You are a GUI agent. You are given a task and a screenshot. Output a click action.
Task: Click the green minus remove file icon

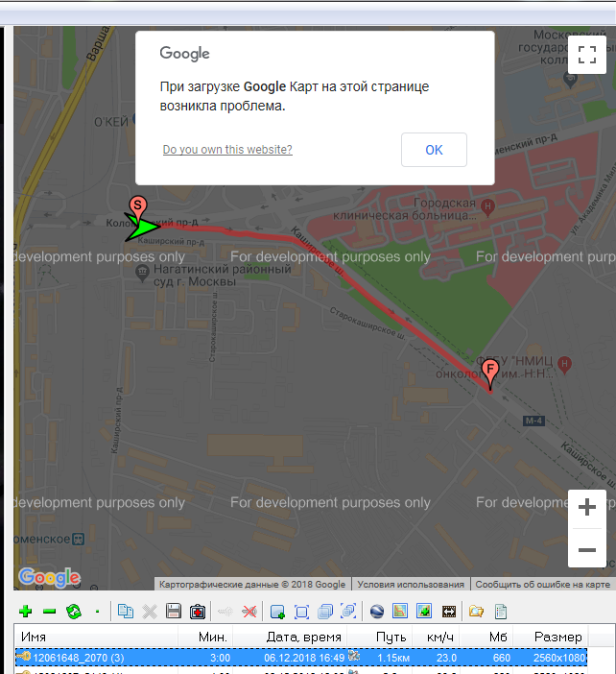pyautogui.click(x=49, y=612)
